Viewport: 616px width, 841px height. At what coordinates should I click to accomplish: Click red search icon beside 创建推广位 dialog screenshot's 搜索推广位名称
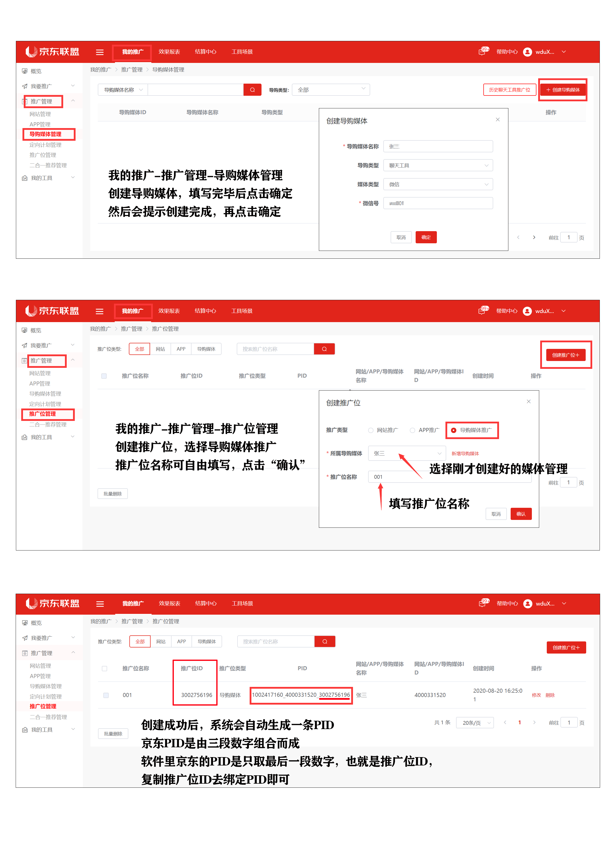(x=324, y=349)
